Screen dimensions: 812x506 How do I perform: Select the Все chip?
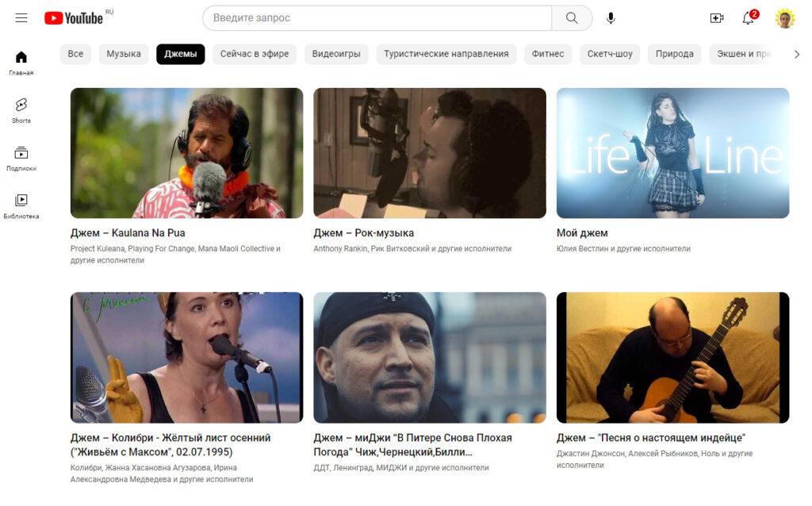[75, 54]
